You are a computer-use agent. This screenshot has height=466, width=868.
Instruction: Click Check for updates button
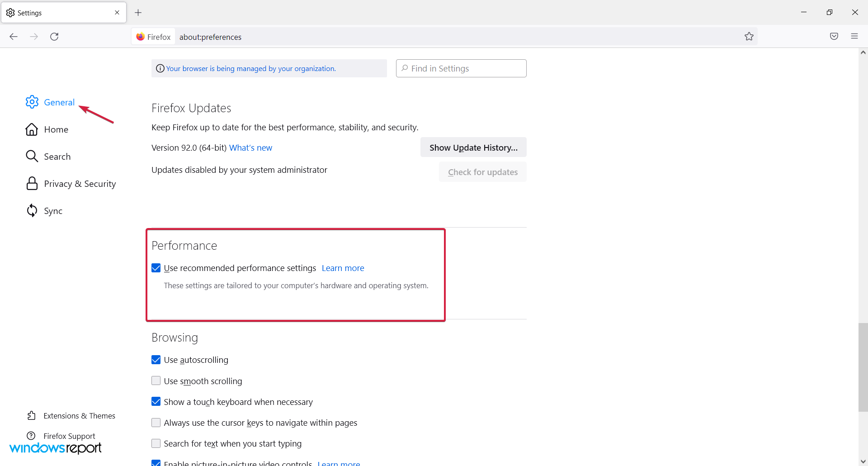(483, 172)
